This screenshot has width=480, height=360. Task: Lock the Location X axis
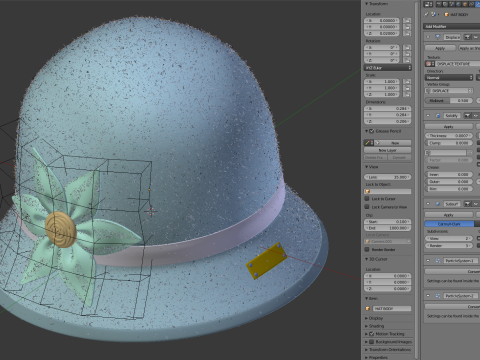tap(407, 21)
